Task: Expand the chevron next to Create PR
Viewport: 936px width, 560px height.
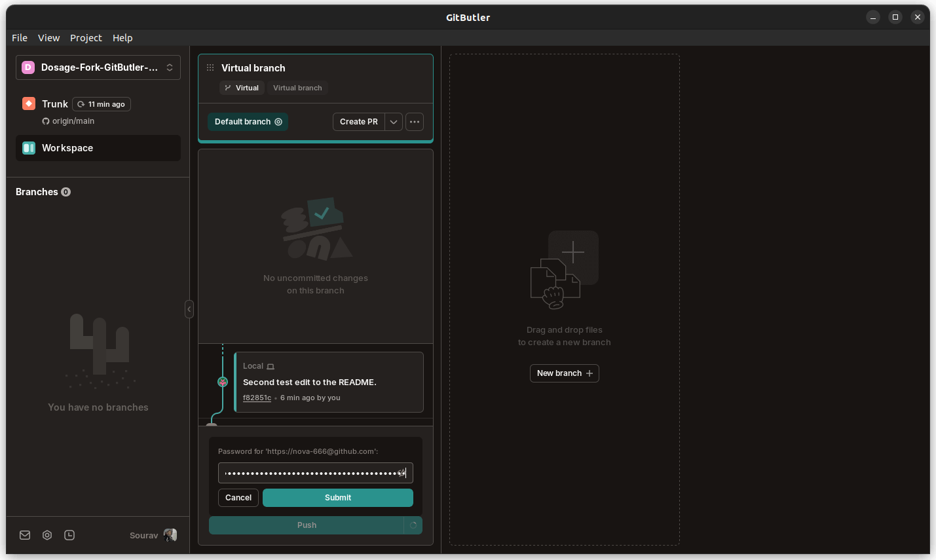Action: click(394, 121)
